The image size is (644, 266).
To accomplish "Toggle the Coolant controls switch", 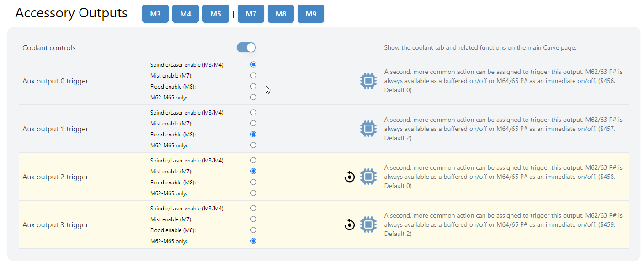I will (x=246, y=47).
